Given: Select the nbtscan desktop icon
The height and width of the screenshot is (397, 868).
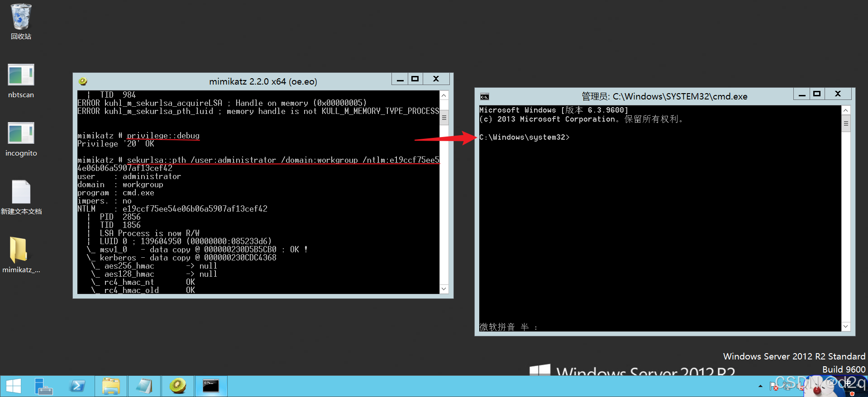Looking at the screenshot, I should [x=21, y=80].
